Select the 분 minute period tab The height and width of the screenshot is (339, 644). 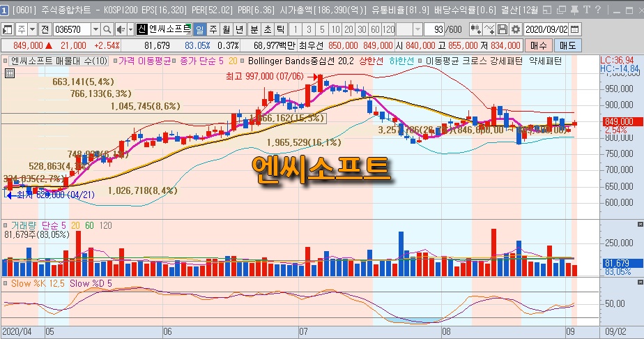coord(254,29)
